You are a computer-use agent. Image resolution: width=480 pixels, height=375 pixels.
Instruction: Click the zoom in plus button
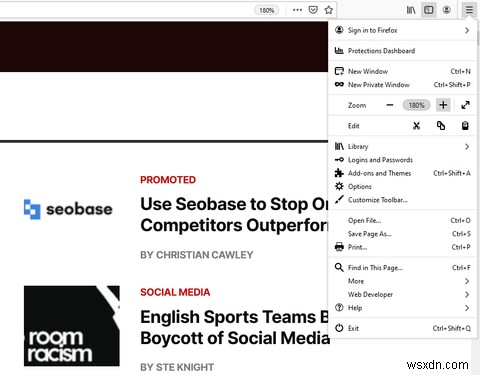point(443,105)
